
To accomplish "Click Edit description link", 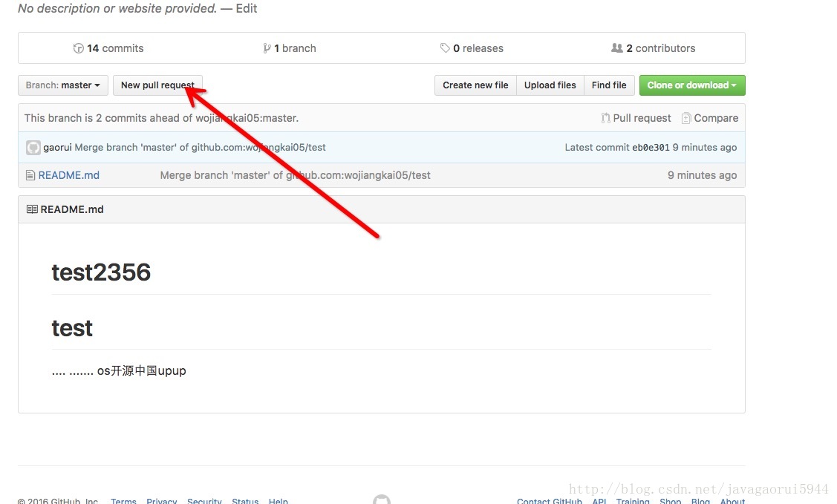I will point(246,8).
